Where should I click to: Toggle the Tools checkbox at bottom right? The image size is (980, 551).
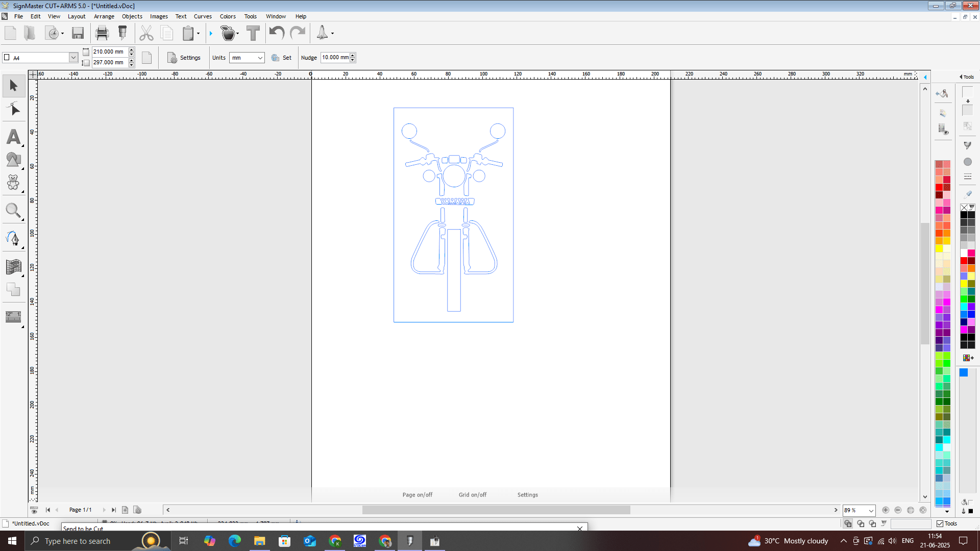(x=940, y=523)
